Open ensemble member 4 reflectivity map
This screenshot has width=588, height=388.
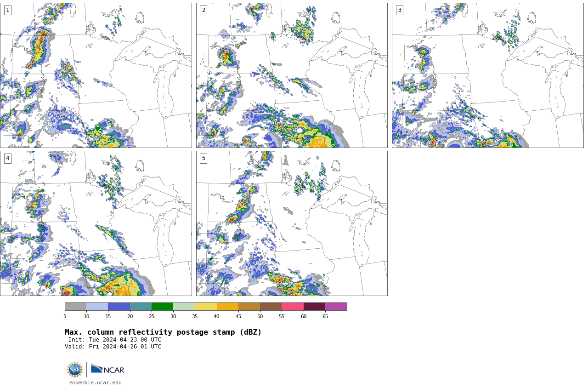(96, 223)
